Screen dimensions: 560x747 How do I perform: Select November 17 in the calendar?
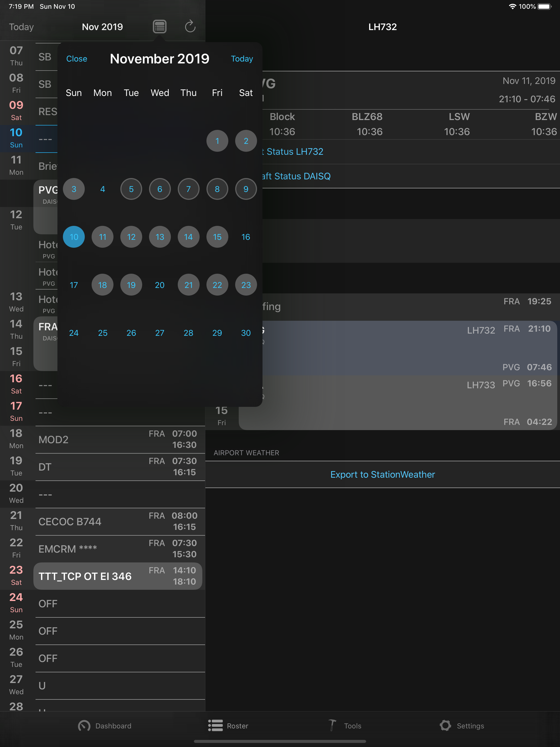(74, 285)
